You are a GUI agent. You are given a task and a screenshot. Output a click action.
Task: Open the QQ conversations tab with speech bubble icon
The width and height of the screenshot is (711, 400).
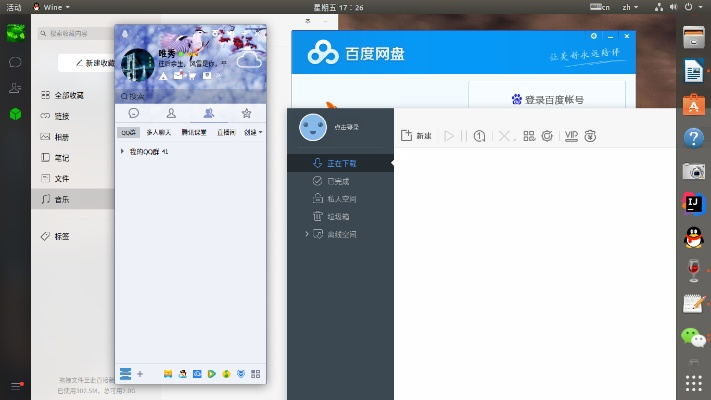click(133, 113)
